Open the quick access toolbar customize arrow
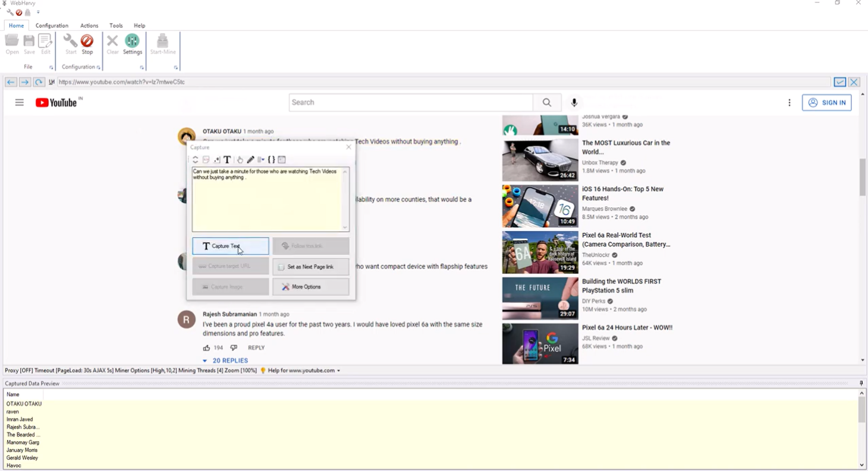868x471 pixels. pos(38,12)
